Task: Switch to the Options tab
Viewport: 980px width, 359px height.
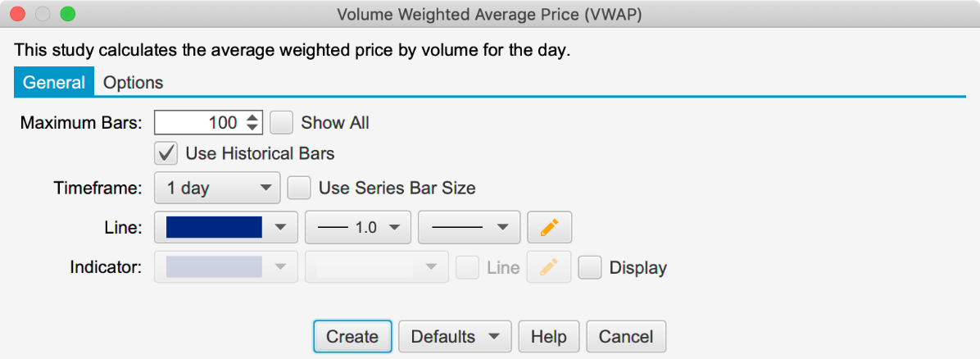Action: click(133, 83)
